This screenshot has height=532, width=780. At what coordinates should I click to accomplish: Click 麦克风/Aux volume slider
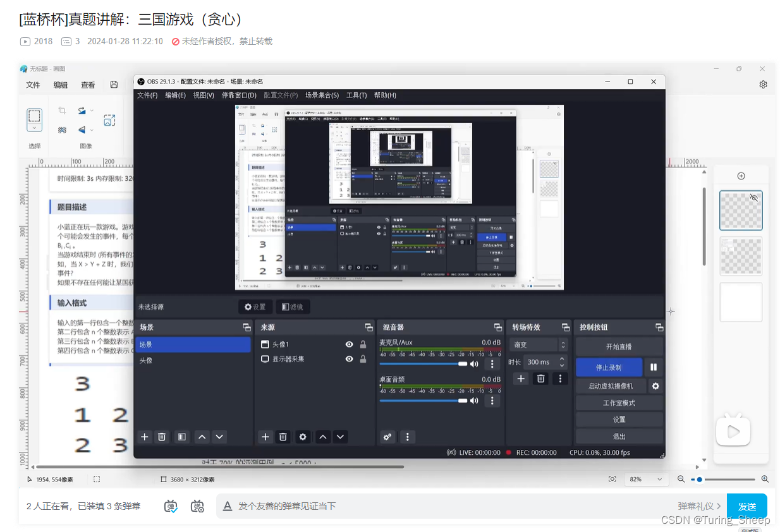coord(423,364)
